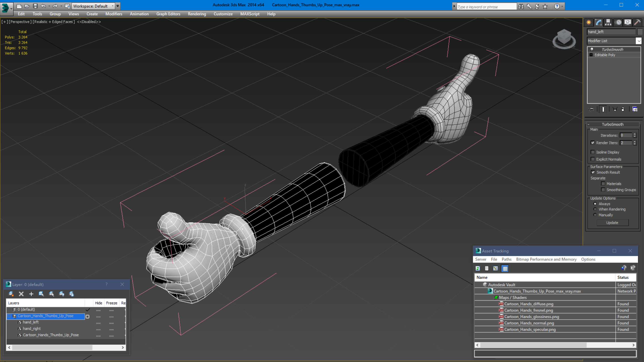Enable Separate by Materials checkbox
644x362 pixels.
point(603,184)
